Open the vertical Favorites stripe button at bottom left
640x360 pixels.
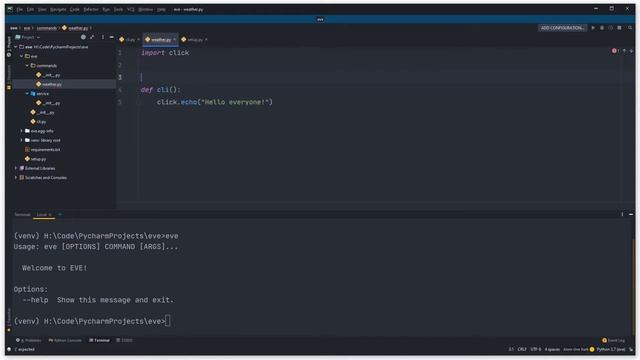coord(9,319)
